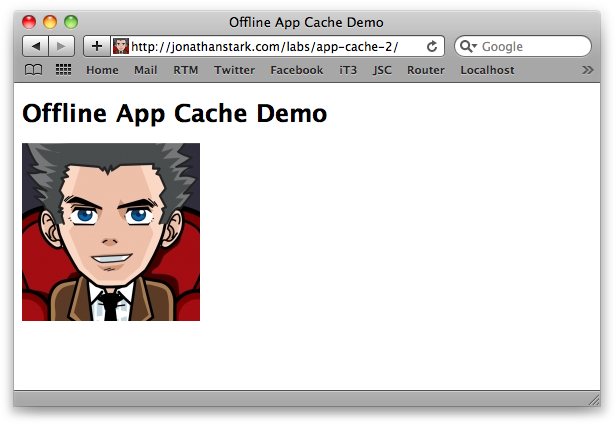Click the Forward navigation arrow
Viewport: 616px width, 424px height.
click(x=61, y=46)
